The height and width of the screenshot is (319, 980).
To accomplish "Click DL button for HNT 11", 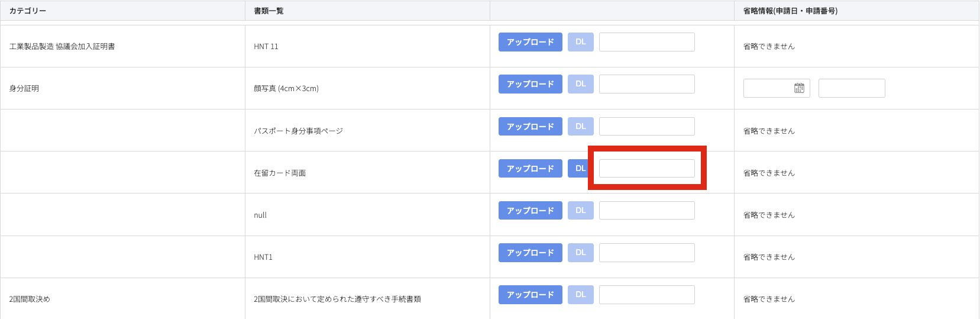I will pyautogui.click(x=580, y=42).
